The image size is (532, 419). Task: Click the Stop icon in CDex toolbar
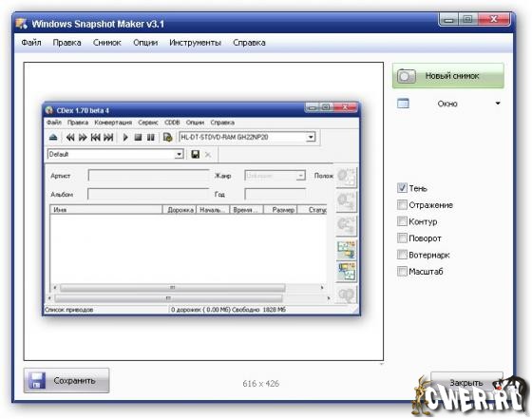point(138,137)
